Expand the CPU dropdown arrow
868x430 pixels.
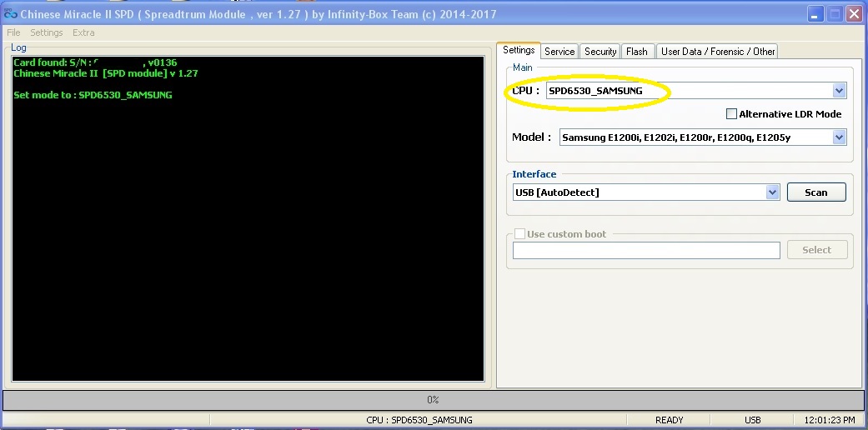pos(839,91)
